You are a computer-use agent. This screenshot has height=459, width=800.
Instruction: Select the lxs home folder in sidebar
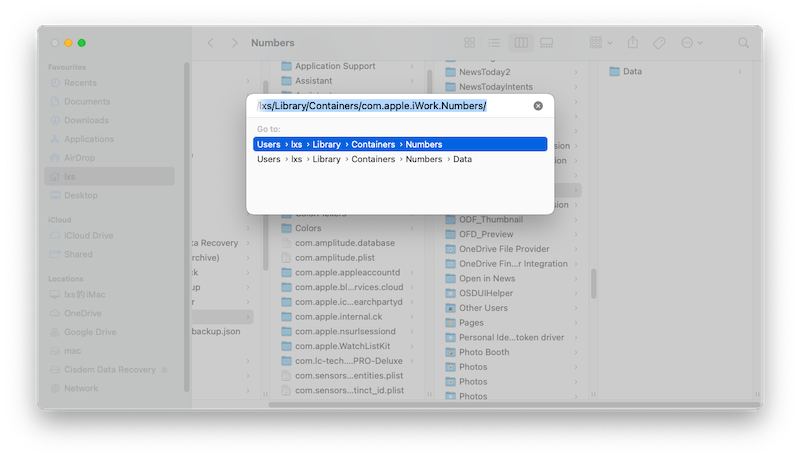(109, 176)
